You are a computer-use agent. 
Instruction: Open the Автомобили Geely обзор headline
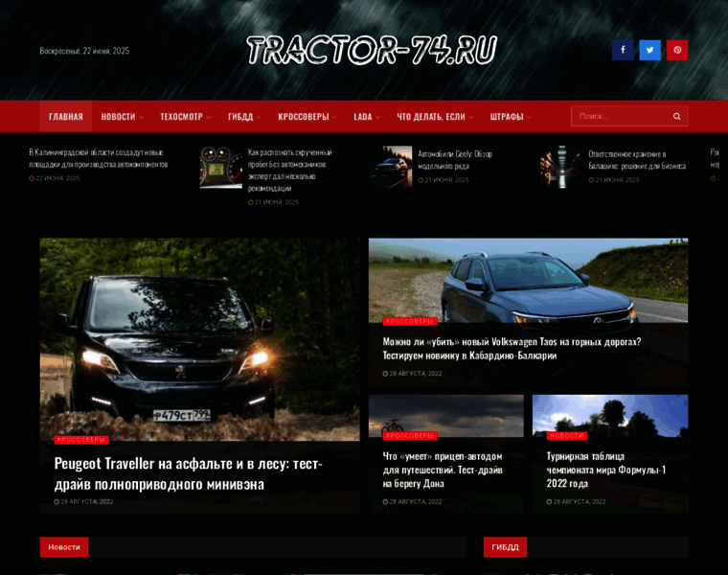click(455, 160)
